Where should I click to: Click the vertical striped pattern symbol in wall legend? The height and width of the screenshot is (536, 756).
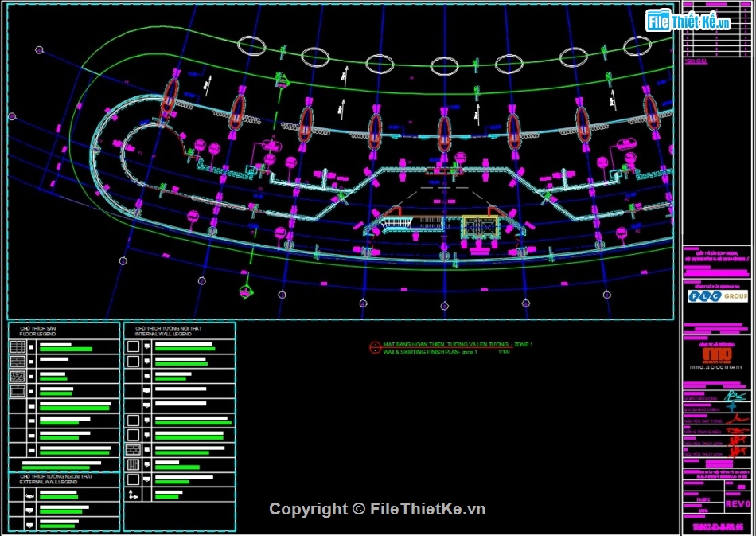pos(133,464)
